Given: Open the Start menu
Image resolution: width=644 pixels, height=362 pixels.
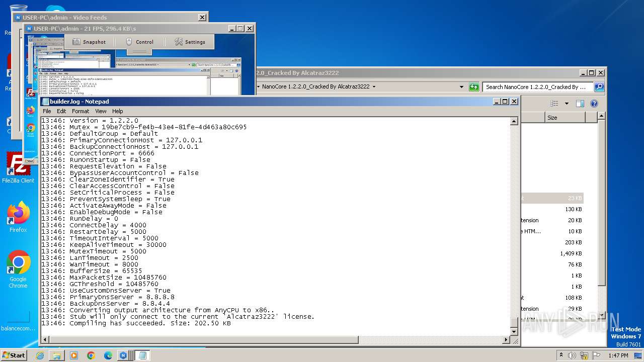Looking at the screenshot, I should coord(14,355).
